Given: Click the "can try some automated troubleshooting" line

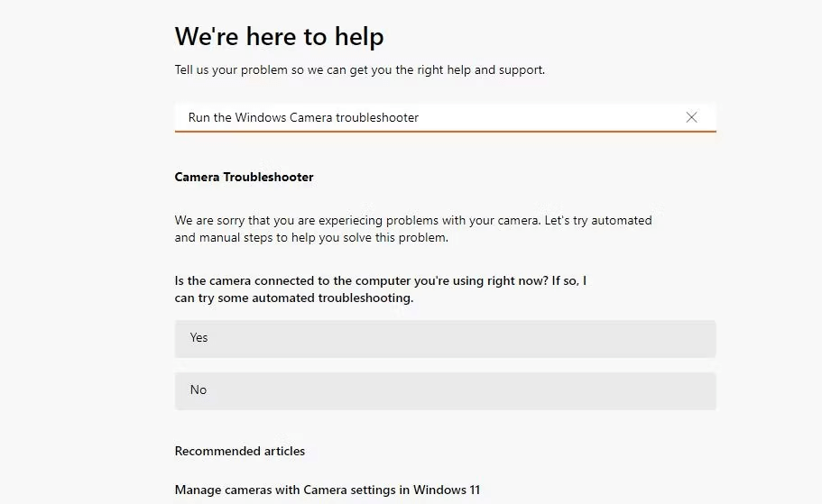Looking at the screenshot, I should [x=294, y=298].
